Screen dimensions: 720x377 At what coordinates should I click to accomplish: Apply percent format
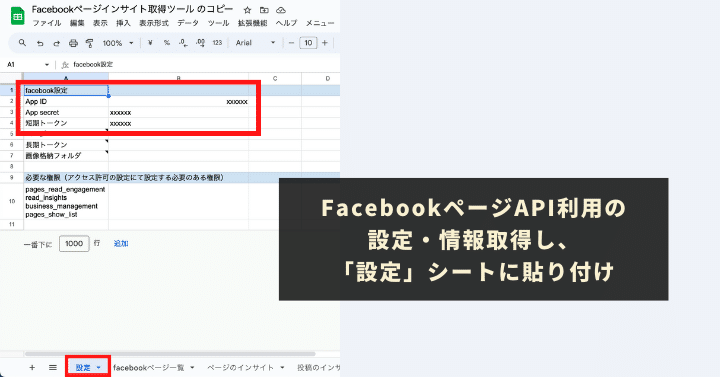click(x=167, y=43)
